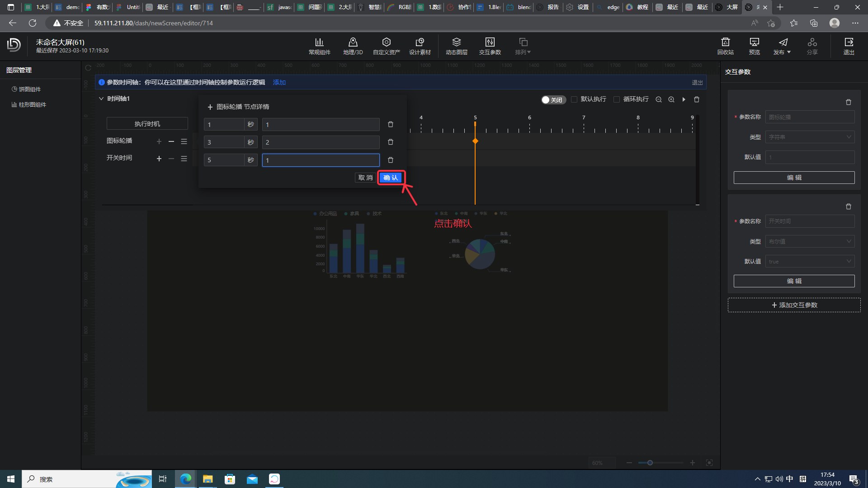This screenshot has width=868, height=488.
Task: Open the 动态图层 dynamic layers tool
Action: click(456, 47)
